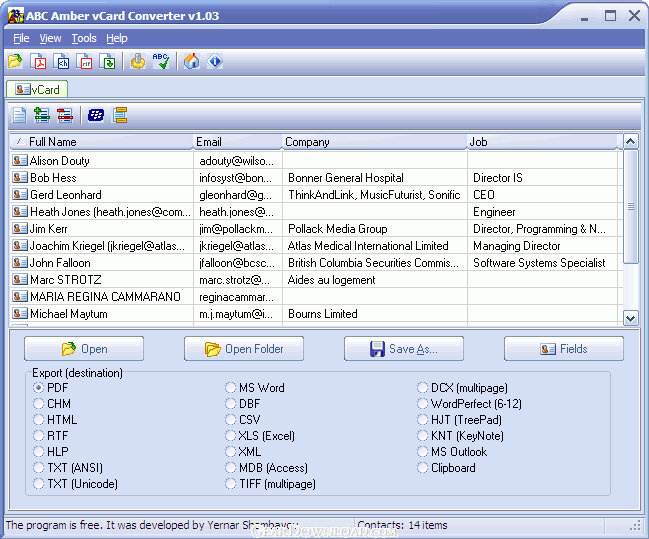
Task: Click the Pollack Media Group cell
Action: click(375, 229)
